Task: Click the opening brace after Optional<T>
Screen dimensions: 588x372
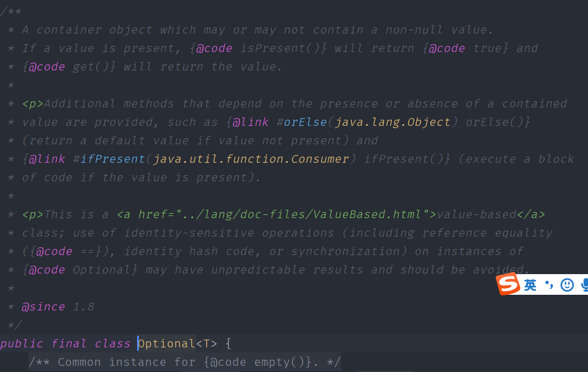Action: 228,343
